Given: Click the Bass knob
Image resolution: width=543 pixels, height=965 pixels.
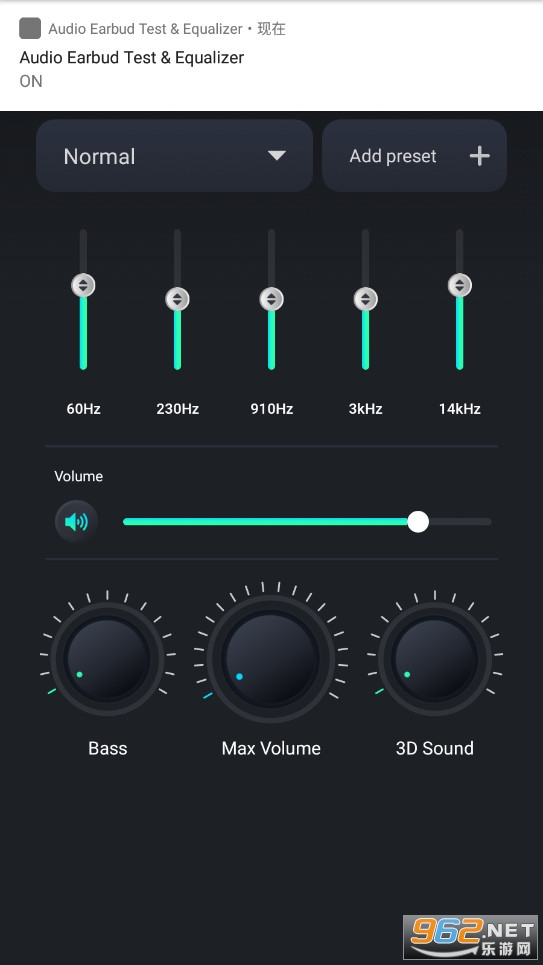Looking at the screenshot, I should coord(108,659).
